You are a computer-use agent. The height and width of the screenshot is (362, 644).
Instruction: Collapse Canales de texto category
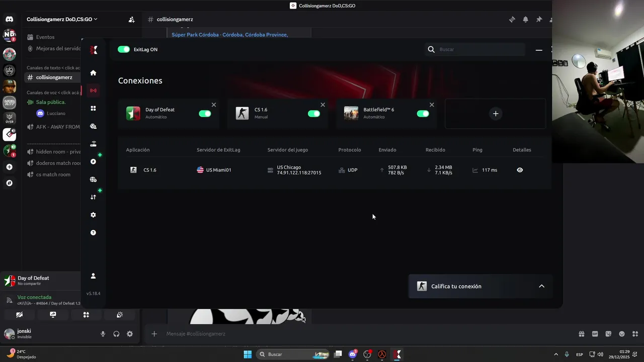[x=53, y=68]
